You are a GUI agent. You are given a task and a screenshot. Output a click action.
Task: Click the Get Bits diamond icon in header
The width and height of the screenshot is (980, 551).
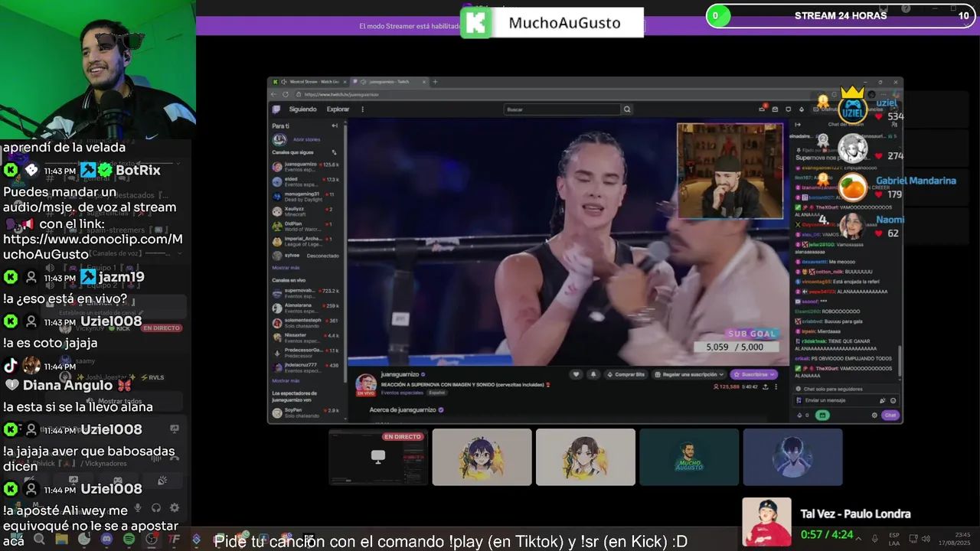(x=802, y=109)
